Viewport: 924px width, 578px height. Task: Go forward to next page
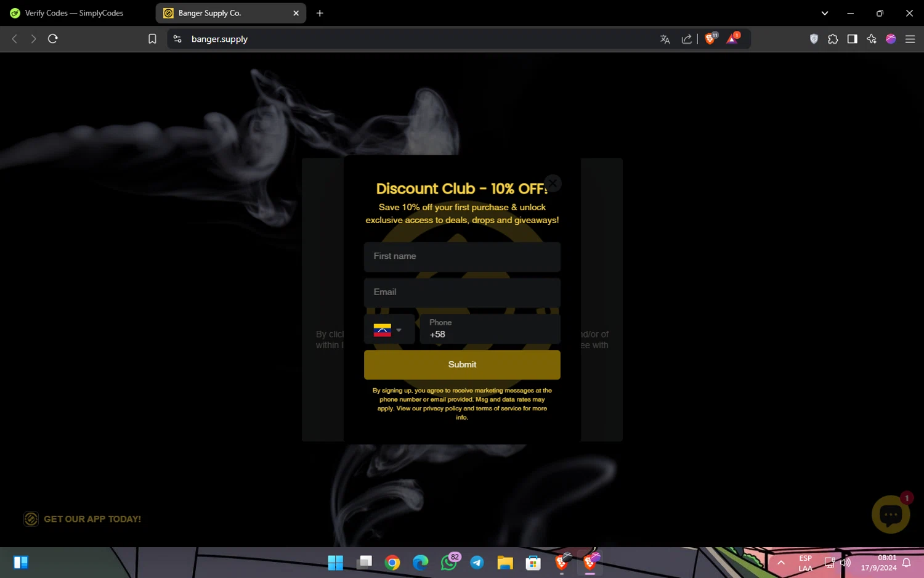click(x=33, y=39)
